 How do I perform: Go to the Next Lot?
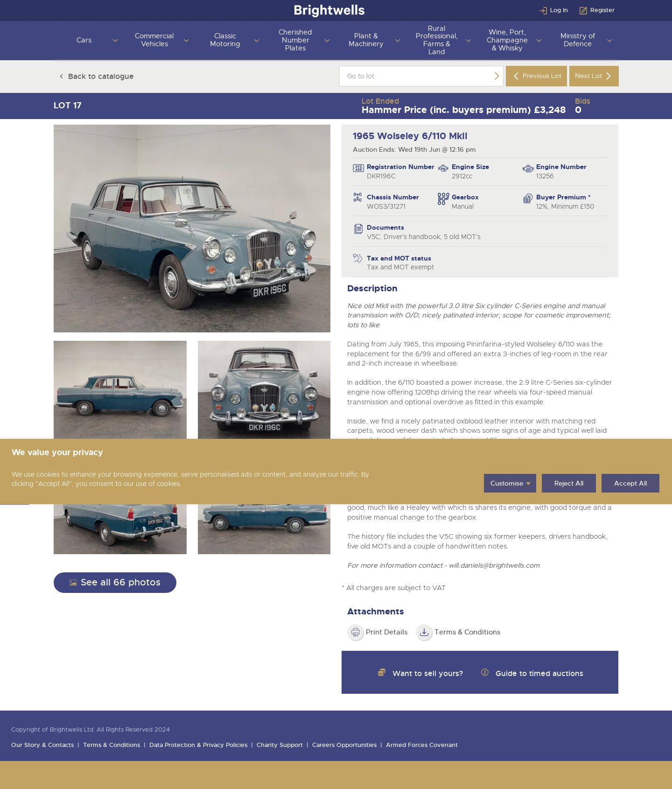pos(594,76)
